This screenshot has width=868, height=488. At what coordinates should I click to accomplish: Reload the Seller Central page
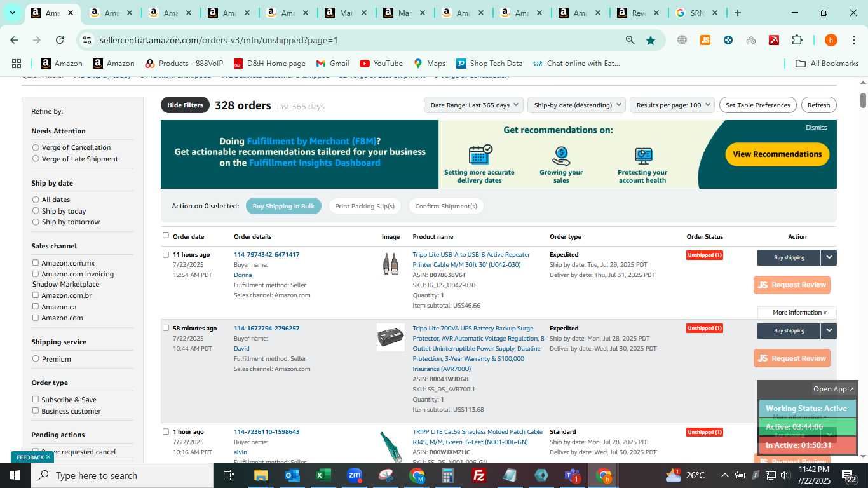pos(60,40)
